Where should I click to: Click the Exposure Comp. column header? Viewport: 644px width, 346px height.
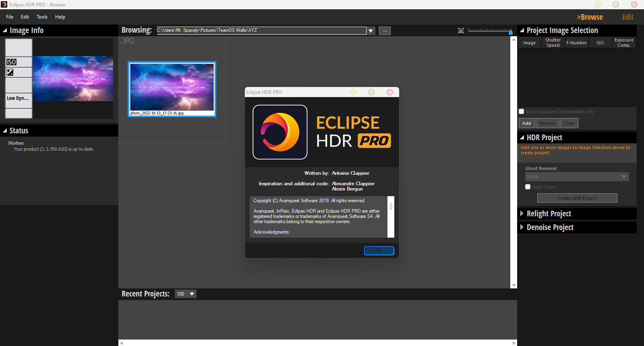[624, 43]
